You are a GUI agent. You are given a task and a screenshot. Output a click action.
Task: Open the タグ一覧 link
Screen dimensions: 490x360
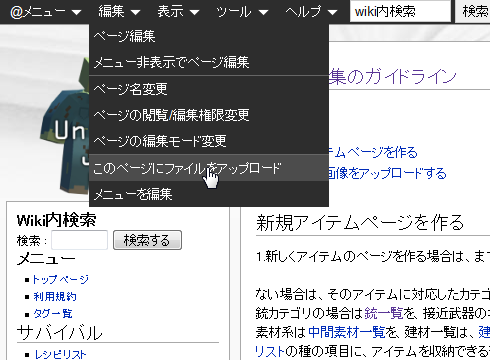pos(53,313)
